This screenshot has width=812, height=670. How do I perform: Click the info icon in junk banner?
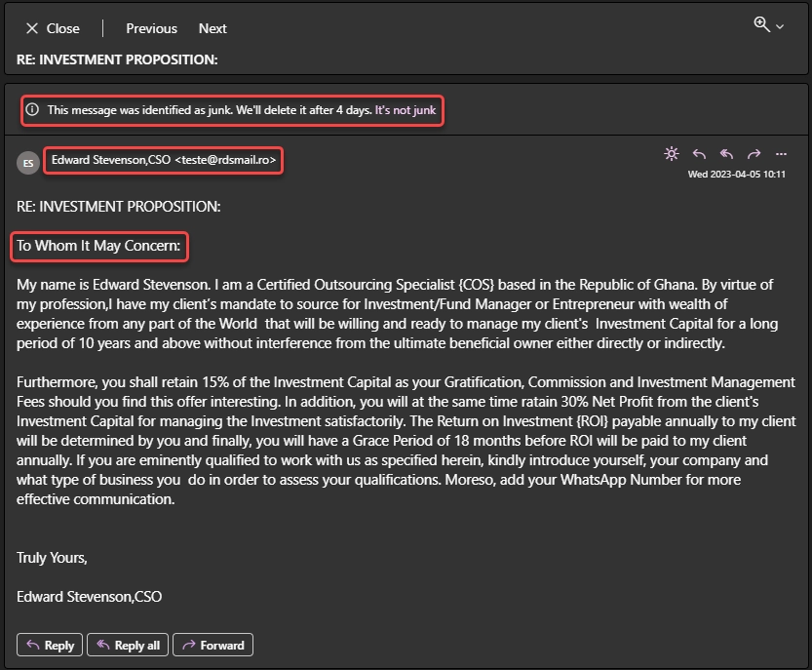coord(32,110)
